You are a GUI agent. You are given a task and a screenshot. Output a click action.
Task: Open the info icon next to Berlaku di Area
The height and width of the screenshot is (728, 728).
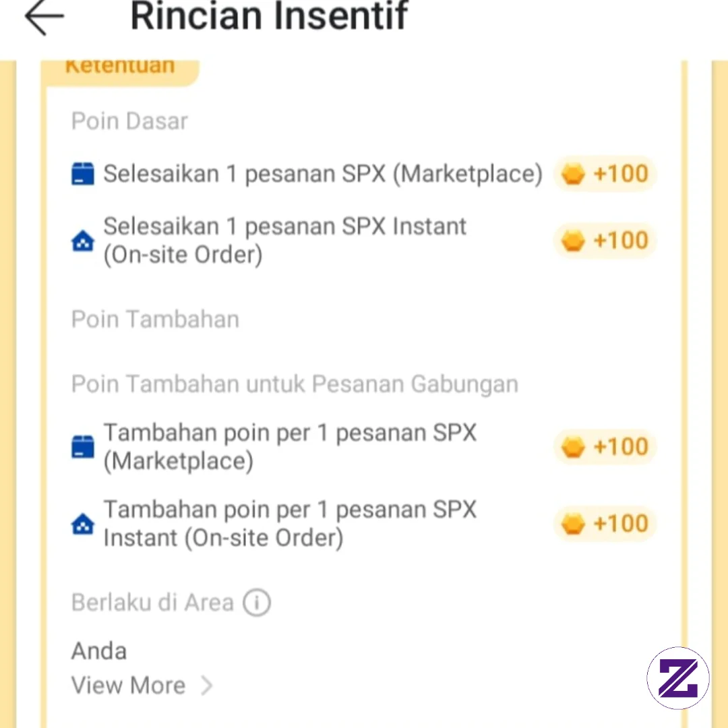(x=257, y=603)
